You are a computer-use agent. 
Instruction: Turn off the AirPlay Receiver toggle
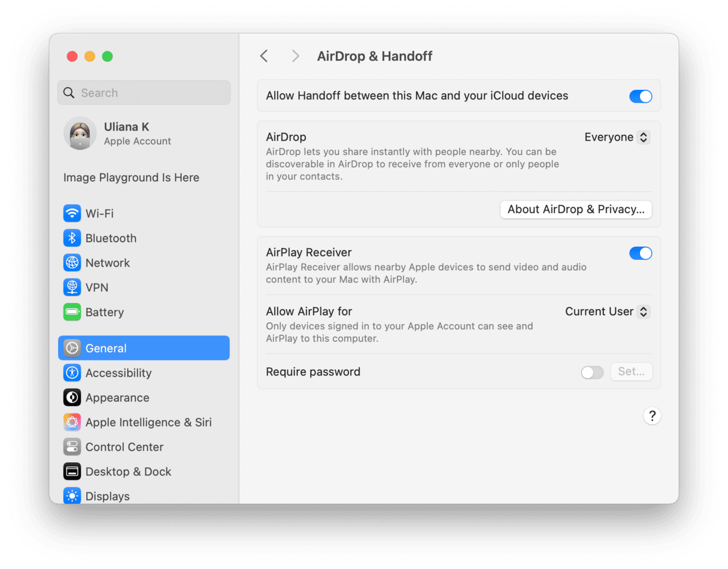(641, 253)
